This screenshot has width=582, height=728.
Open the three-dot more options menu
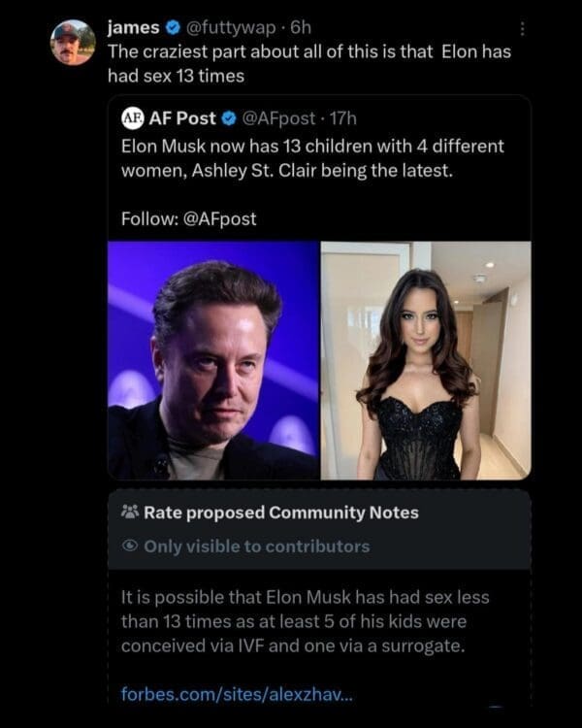coord(525,29)
